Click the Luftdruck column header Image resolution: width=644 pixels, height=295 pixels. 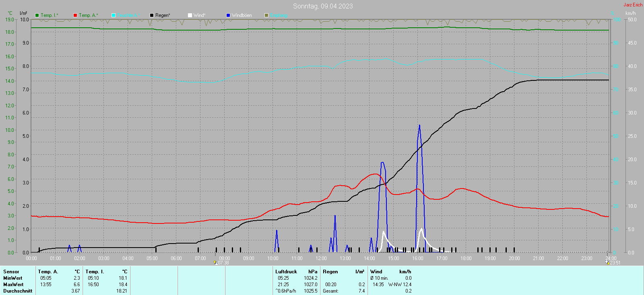click(286, 272)
